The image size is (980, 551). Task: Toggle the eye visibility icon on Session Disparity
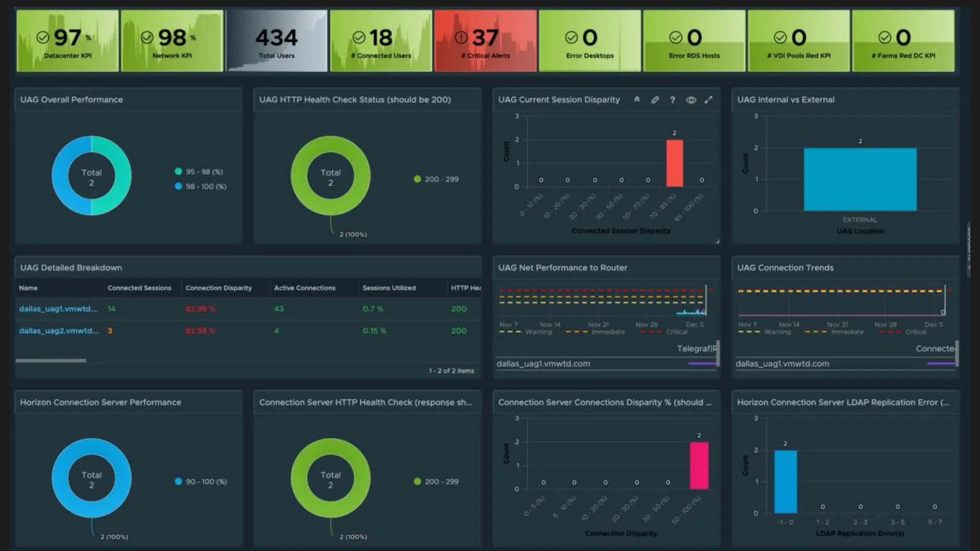pyautogui.click(x=691, y=99)
